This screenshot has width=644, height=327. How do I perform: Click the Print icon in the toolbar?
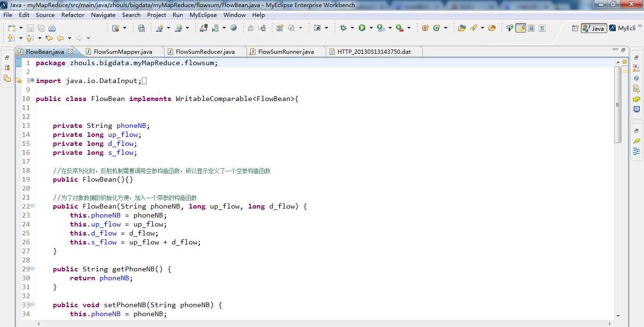pos(52,28)
